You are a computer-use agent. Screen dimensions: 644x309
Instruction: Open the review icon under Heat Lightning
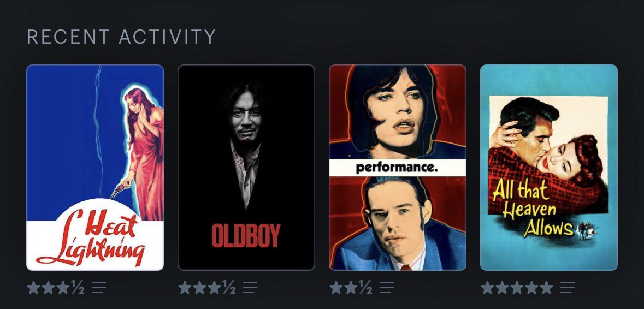(x=98, y=287)
